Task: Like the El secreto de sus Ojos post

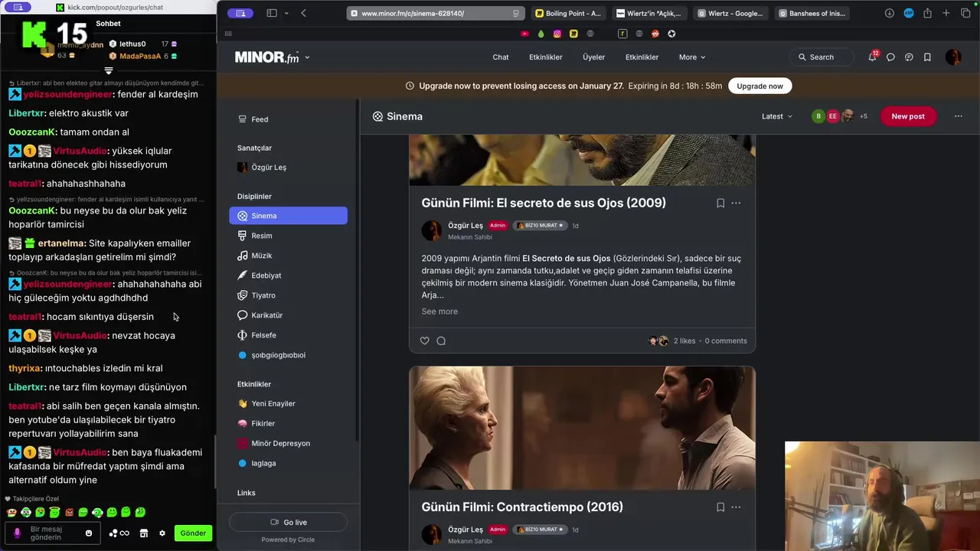Action: click(425, 341)
